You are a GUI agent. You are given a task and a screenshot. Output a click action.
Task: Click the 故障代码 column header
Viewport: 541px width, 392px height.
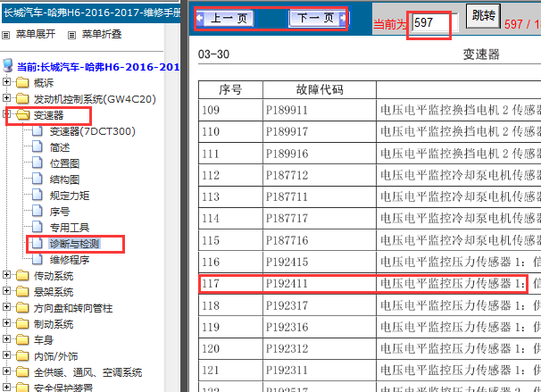319,90
